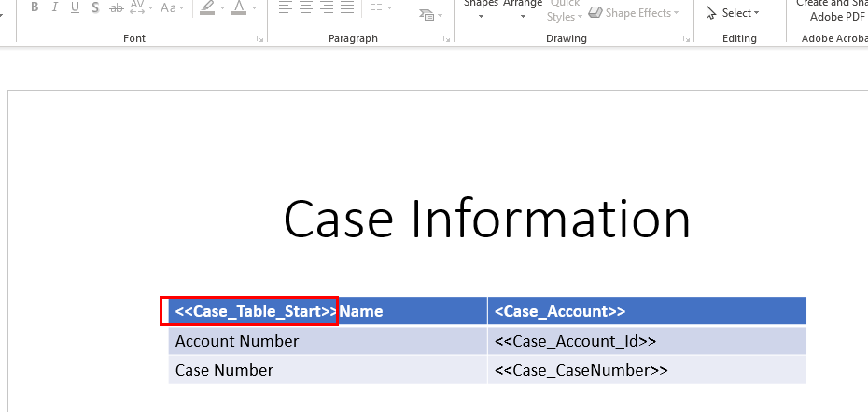Toggle Bold formatting in Font group
Viewport: 868px width, 412px height.
coord(35,7)
